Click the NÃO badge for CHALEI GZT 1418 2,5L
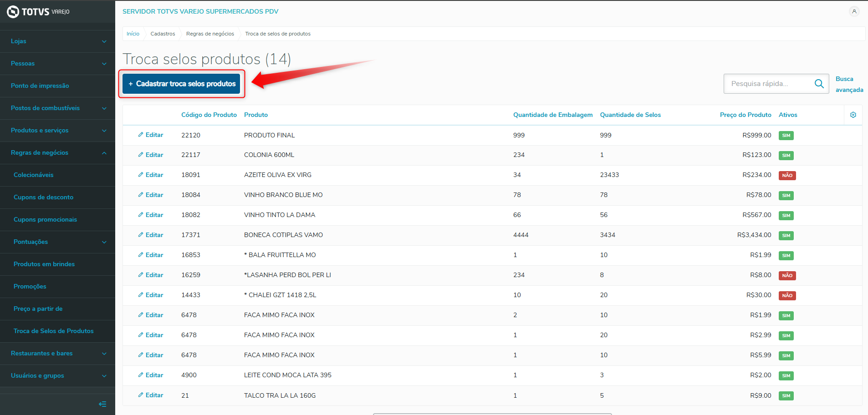Image resolution: width=868 pixels, height=415 pixels. click(x=787, y=296)
